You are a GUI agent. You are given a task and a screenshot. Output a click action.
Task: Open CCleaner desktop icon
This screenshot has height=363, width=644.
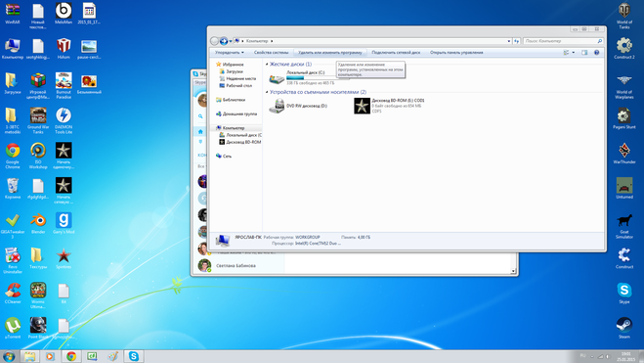13,294
